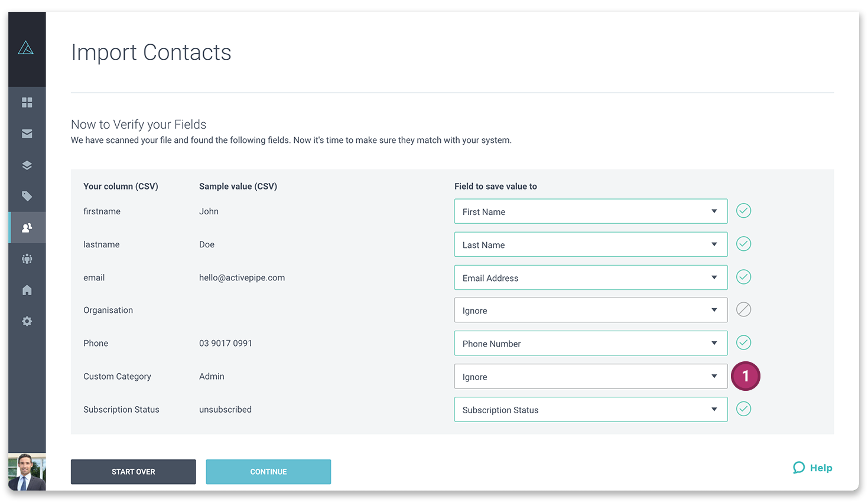Screen dimensions: 868x503
Task: Click the 'Field to save value to' header
Action: [x=496, y=186]
